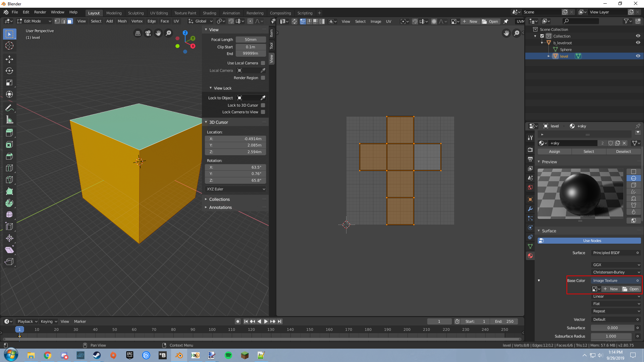Select the Rotate tool
644x362 pixels.
(9, 71)
